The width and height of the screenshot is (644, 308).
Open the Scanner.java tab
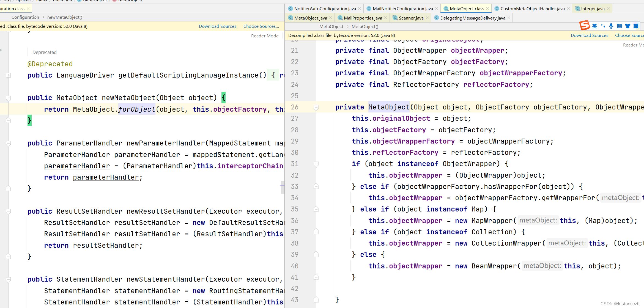pos(411,18)
